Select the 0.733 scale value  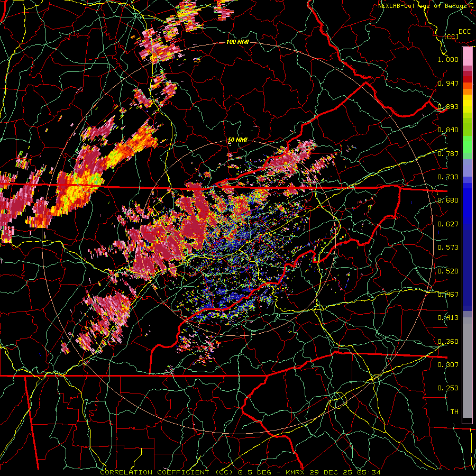(448, 177)
